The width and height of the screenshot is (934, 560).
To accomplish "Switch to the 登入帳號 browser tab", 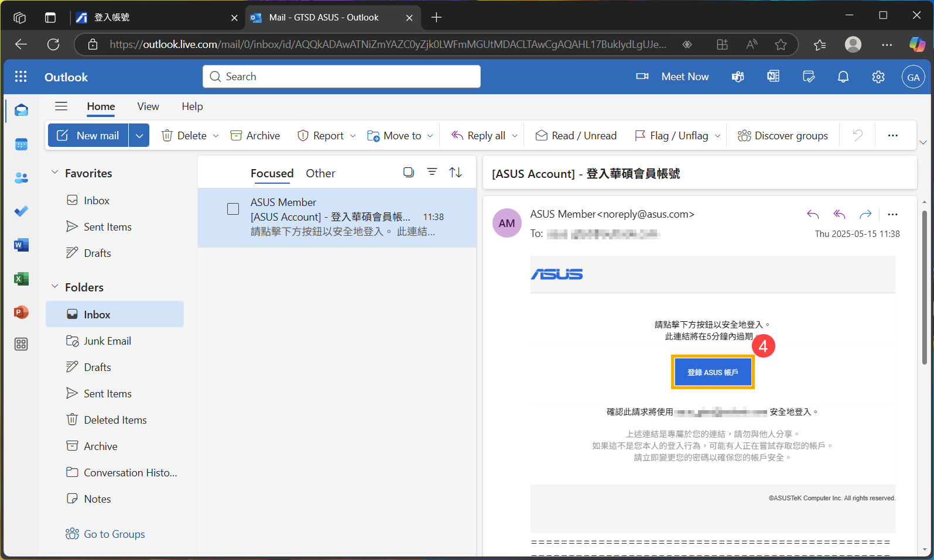I will point(157,18).
